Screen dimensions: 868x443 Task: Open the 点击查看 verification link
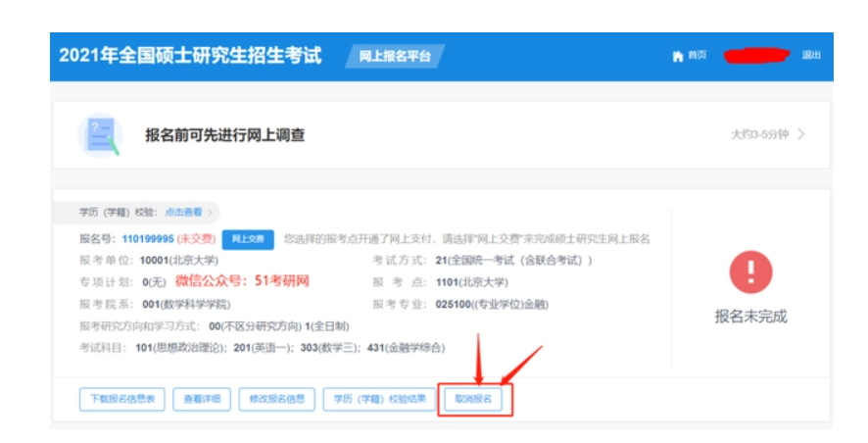tap(183, 212)
